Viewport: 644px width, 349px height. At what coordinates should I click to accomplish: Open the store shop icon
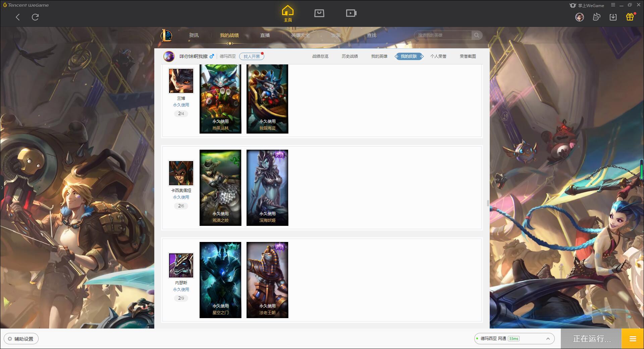tap(319, 13)
